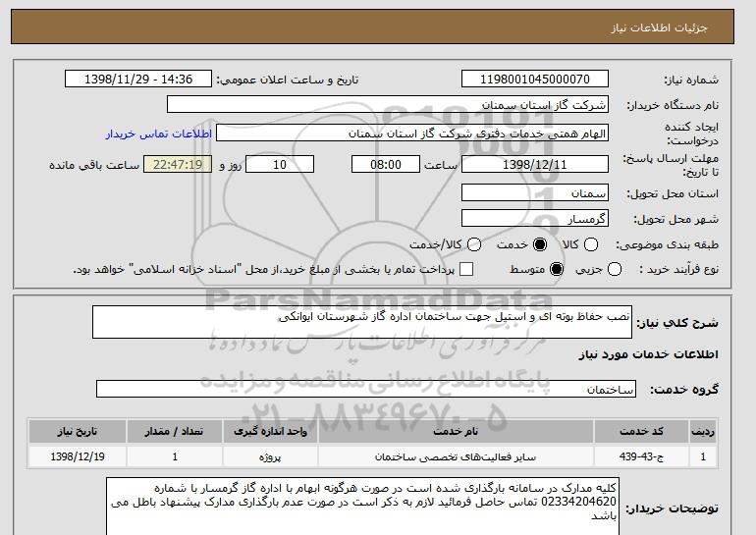This screenshot has height=535, width=756.
Task: Click the request creator field الهام همتی
Action: tap(412, 134)
